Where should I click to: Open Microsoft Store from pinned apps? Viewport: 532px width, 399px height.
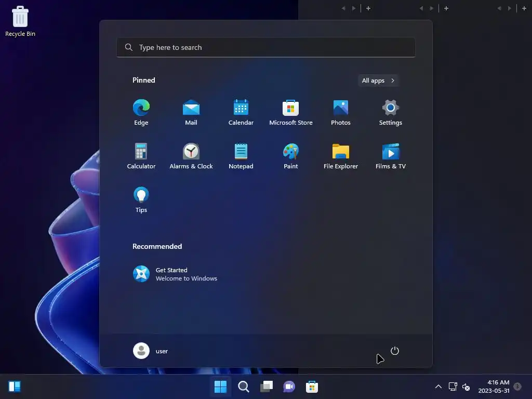[291, 113]
